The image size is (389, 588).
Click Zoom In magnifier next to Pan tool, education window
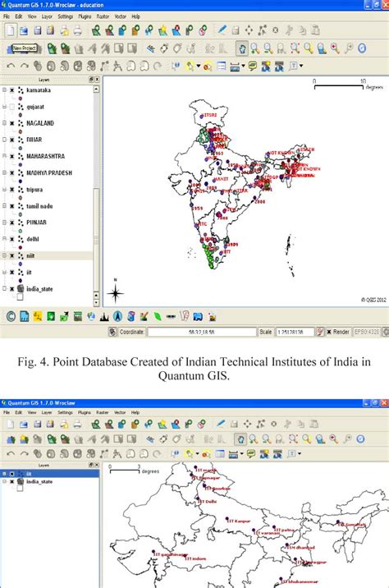[x=255, y=48]
